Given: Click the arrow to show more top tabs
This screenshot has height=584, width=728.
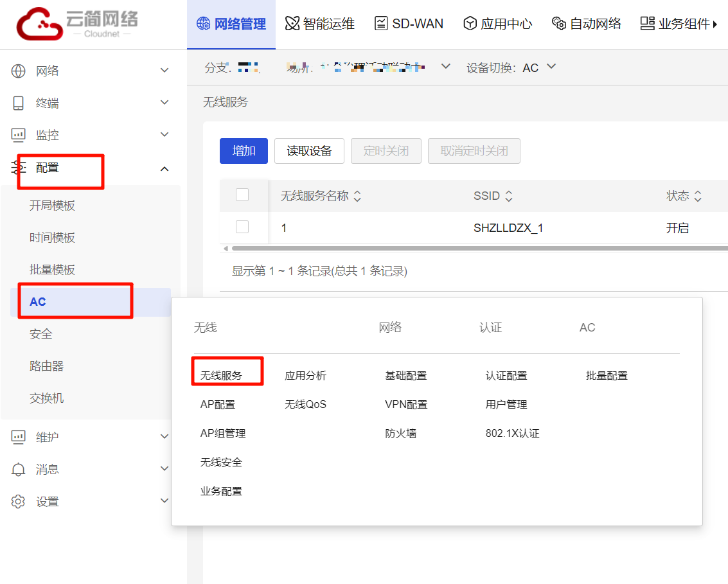Looking at the screenshot, I should pos(715,24).
